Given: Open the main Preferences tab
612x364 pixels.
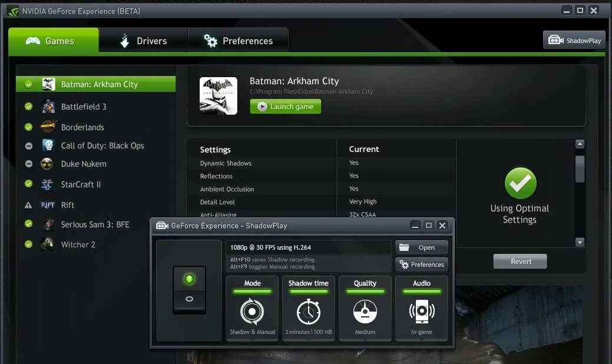Looking at the screenshot, I should [238, 41].
